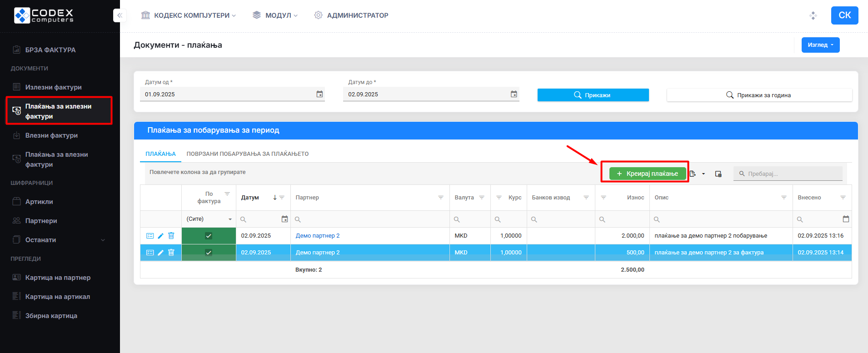Click the export icon next to Креирај плаќање
The image size is (868, 353).
pos(693,174)
